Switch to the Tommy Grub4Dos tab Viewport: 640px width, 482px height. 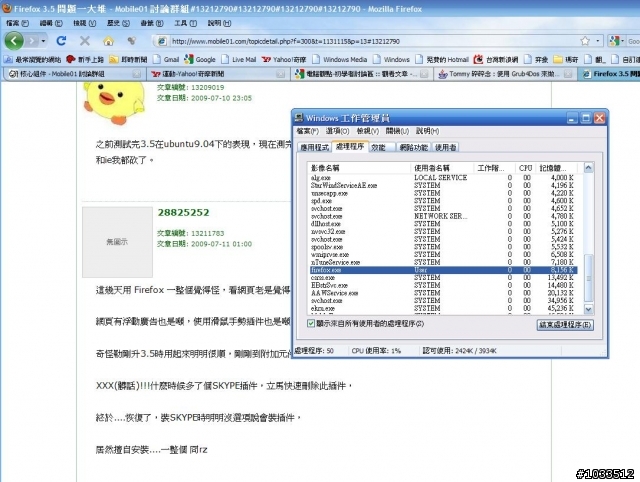[504, 74]
